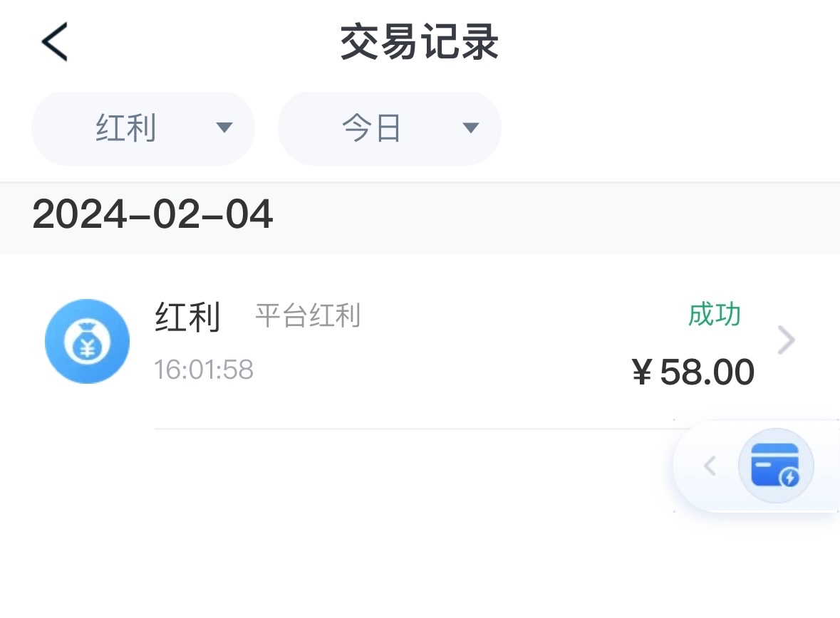The image size is (840, 618).
Task: Tap the card with lightning bolt icon
Action: pyautogui.click(x=776, y=466)
